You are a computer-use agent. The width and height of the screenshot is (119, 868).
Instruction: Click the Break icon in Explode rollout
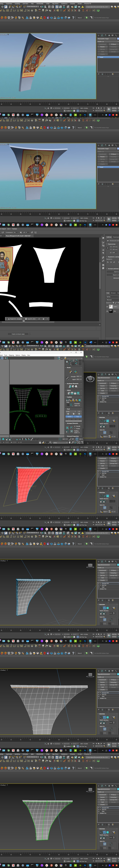(67, 400)
